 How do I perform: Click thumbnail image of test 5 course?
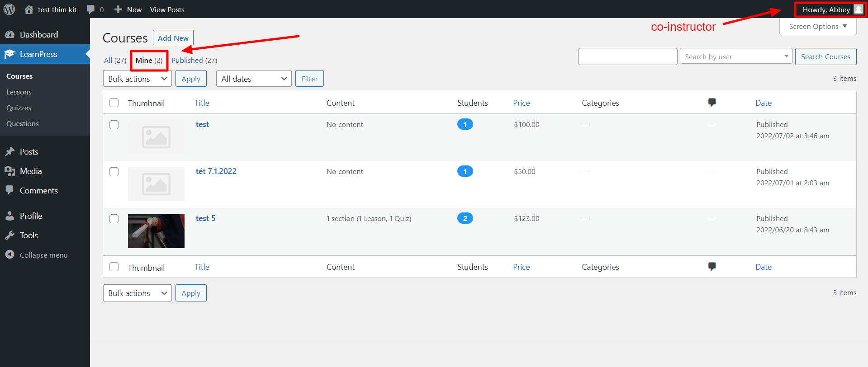(x=156, y=231)
